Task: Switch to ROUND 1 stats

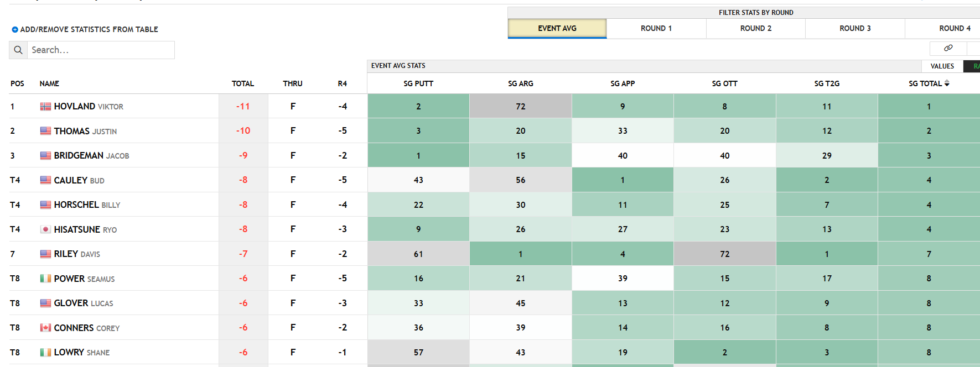Action: pos(656,28)
